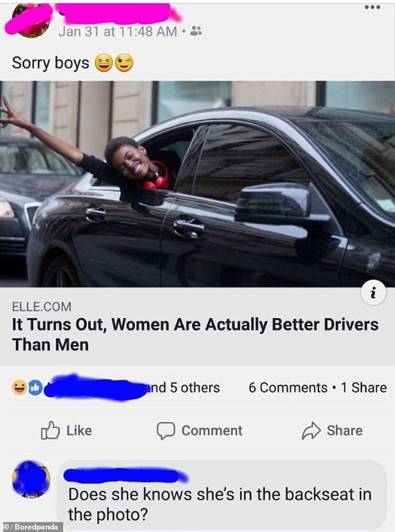Visit the ELLE.COM source link

click(x=42, y=307)
